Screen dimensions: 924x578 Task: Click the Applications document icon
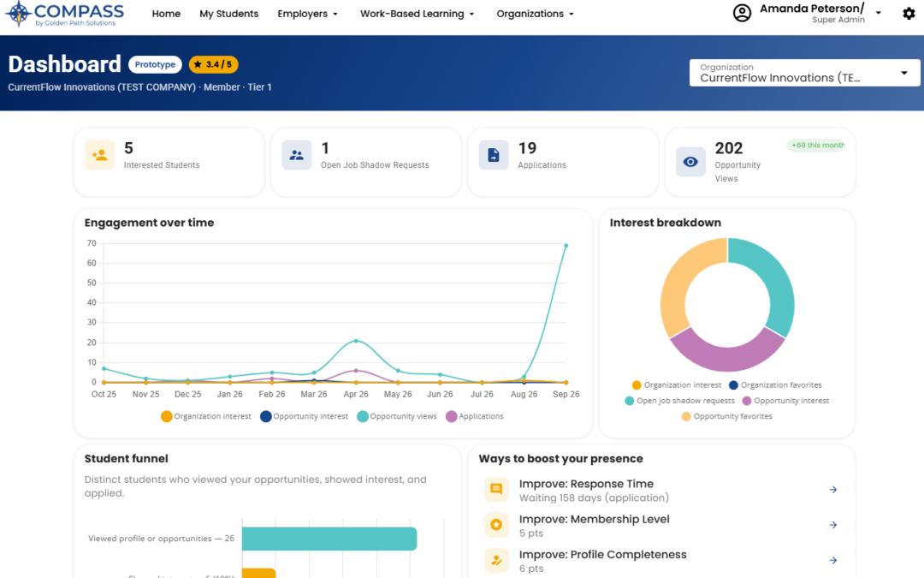(494, 155)
